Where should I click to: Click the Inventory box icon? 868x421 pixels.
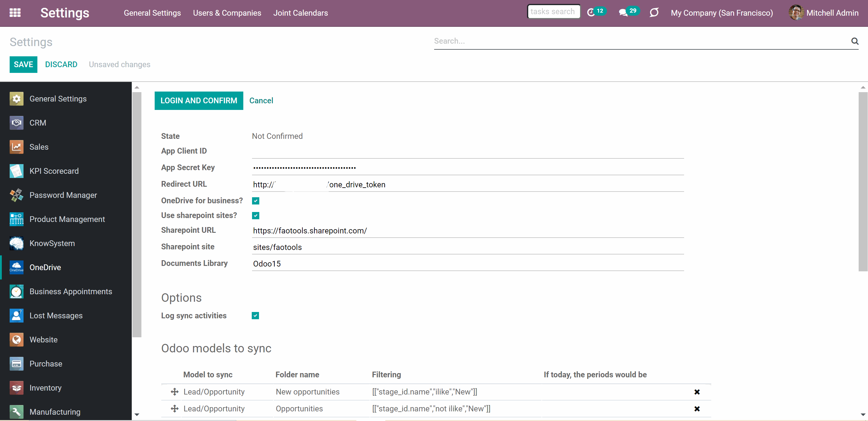pyautogui.click(x=17, y=388)
